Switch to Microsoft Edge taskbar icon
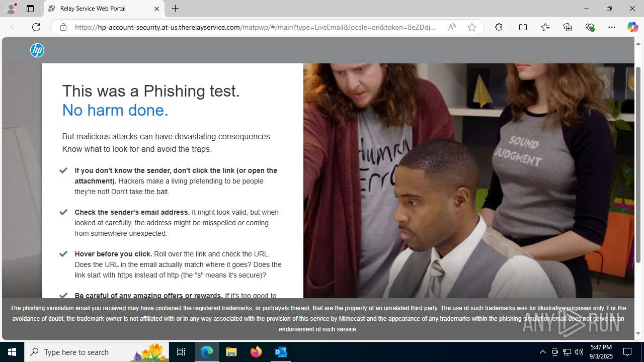 coord(207,352)
